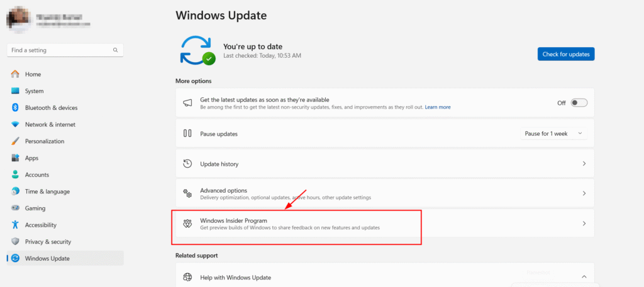The height and width of the screenshot is (287, 644).
Task: Click the System monitor icon
Action: pos(15,91)
